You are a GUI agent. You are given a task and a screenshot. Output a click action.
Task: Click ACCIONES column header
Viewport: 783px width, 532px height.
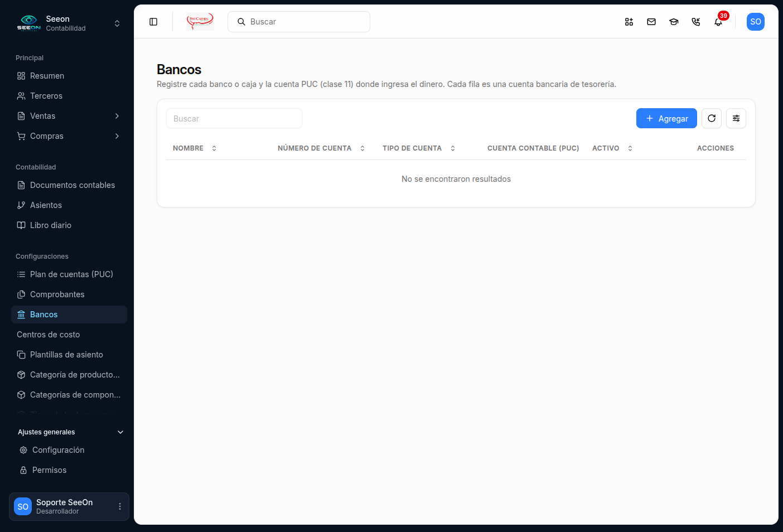[x=716, y=148]
